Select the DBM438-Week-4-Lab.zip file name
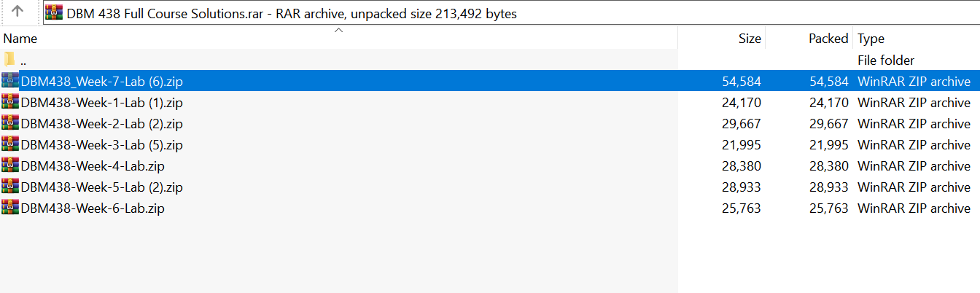Image resolution: width=980 pixels, height=293 pixels. [93, 165]
